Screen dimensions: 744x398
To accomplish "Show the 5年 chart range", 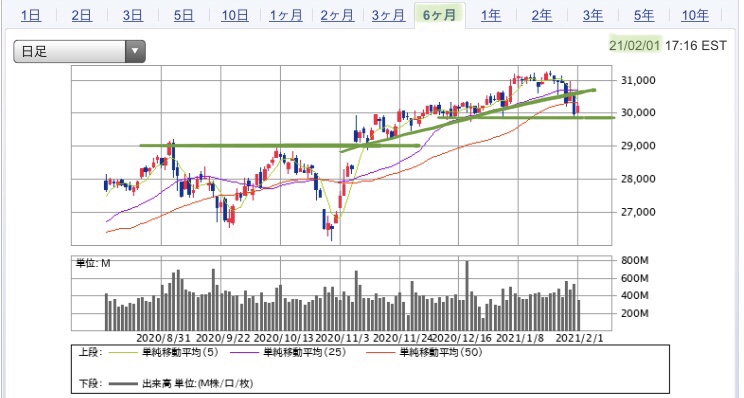I will coord(644,16).
